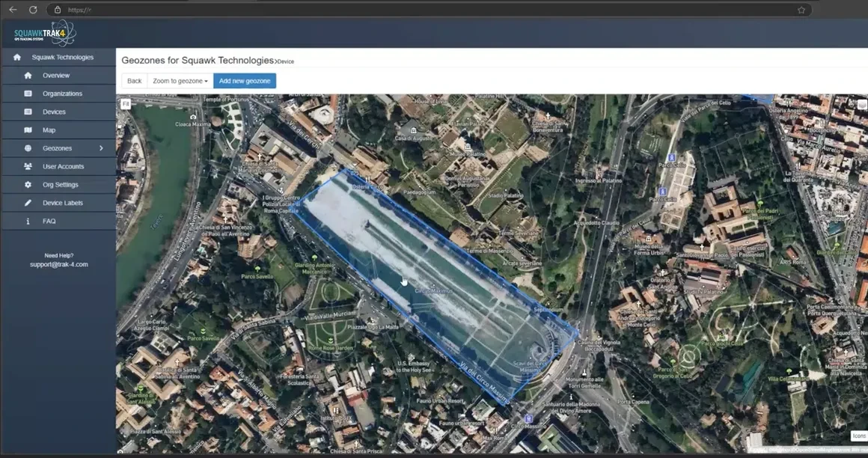Click the Cloaca Maxima map label
868x458 pixels.
(x=192, y=124)
